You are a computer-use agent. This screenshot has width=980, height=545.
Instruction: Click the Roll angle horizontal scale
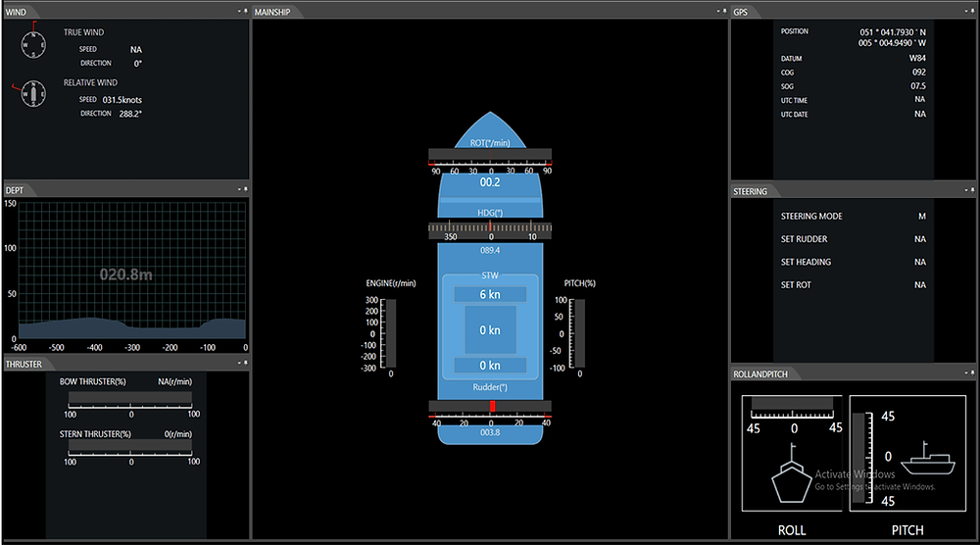792,413
